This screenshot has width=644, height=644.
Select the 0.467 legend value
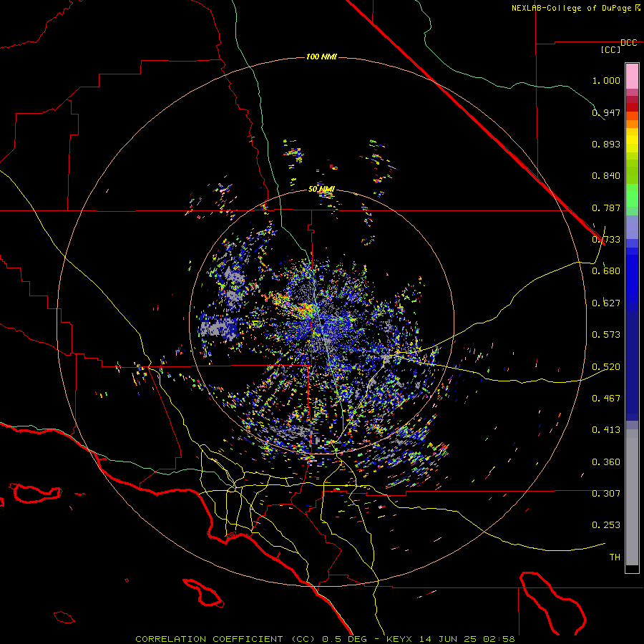click(606, 399)
